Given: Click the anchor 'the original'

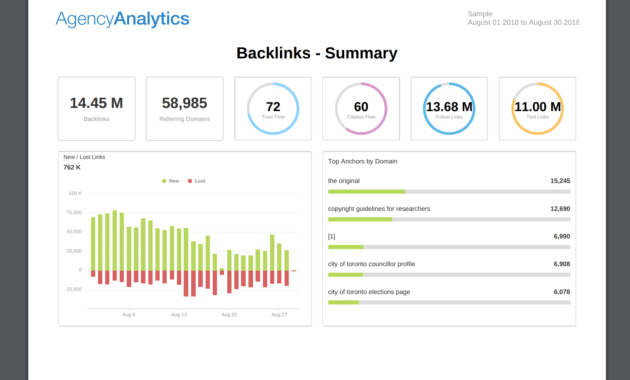Looking at the screenshot, I should [344, 181].
